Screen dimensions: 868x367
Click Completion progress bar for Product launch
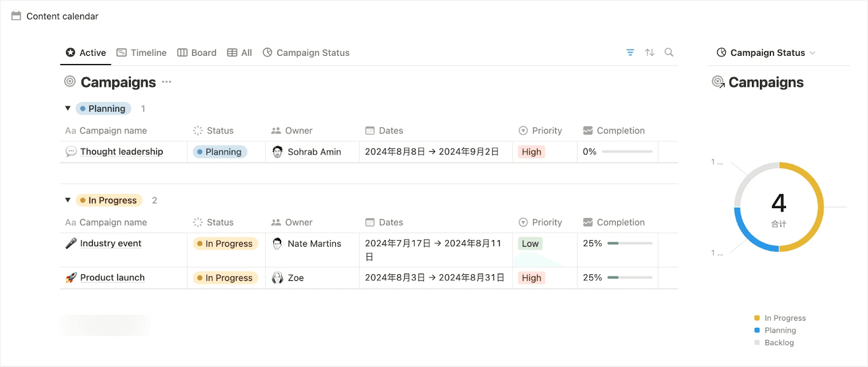630,278
